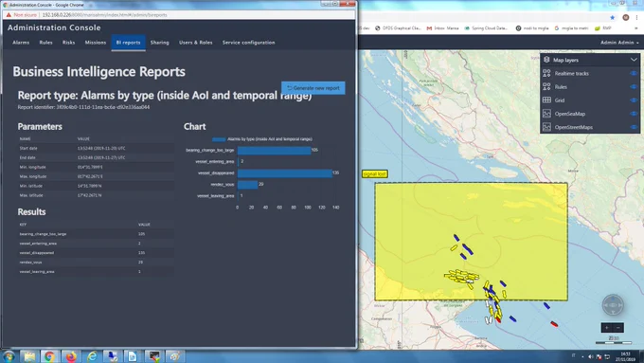Open the Admin Admin user dropdown
Screen dimensions: 644x363
tap(619, 43)
